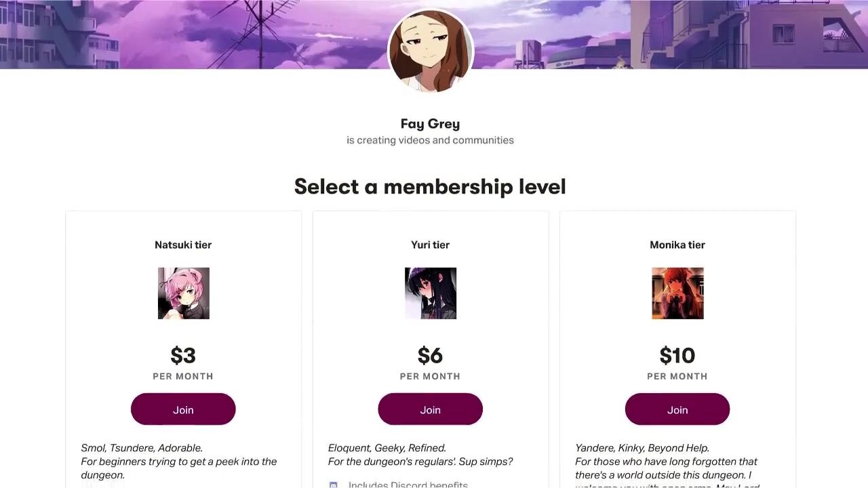868x488 pixels.
Task: Click the "Yandere, Kinky, Beyond Help" description
Action: click(642, 448)
